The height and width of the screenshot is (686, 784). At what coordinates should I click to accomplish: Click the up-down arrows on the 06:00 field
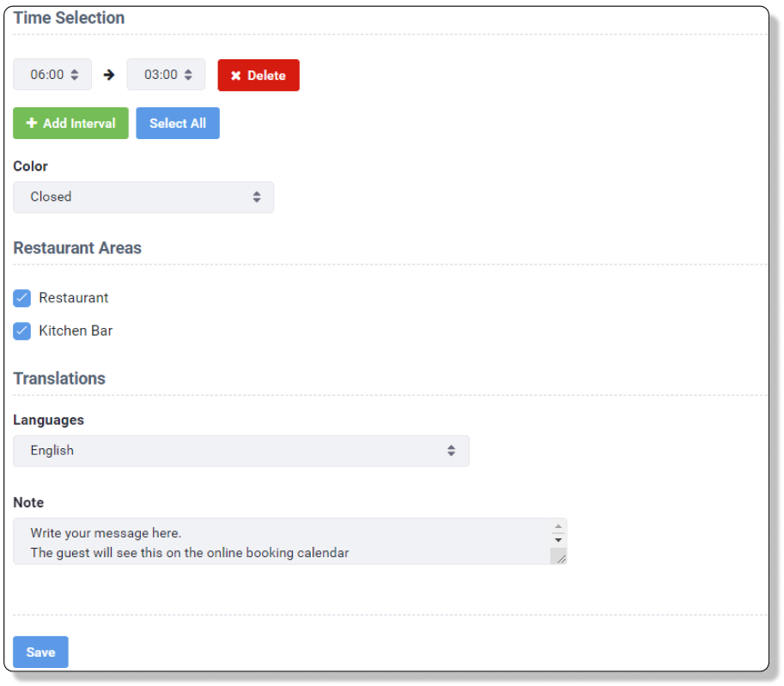pyautogui.click(x=75, y=75)
